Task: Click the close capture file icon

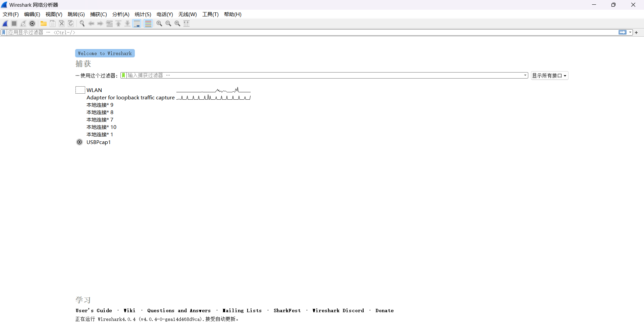Action: click(x=62, y=23)
